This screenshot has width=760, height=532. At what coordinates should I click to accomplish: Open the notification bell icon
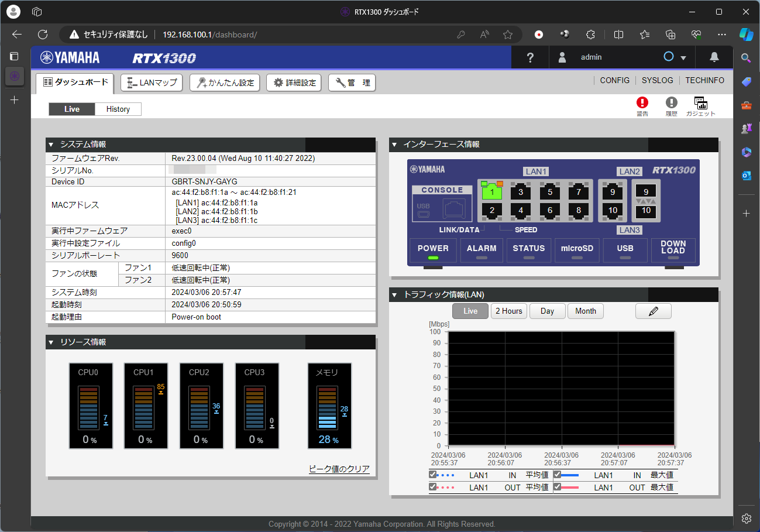(714, 57)
